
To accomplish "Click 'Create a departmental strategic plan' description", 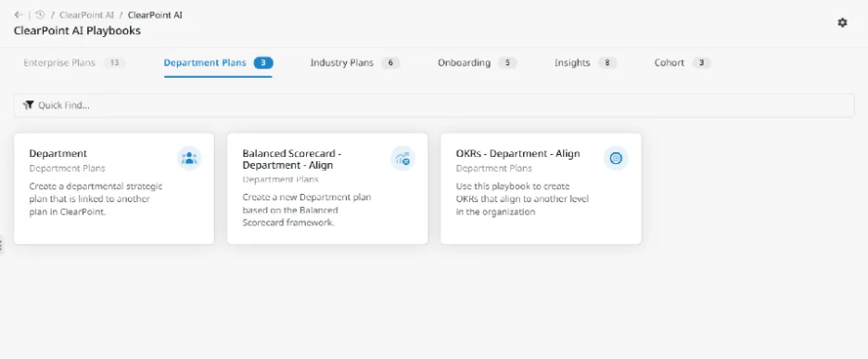I will pos(96,199).
